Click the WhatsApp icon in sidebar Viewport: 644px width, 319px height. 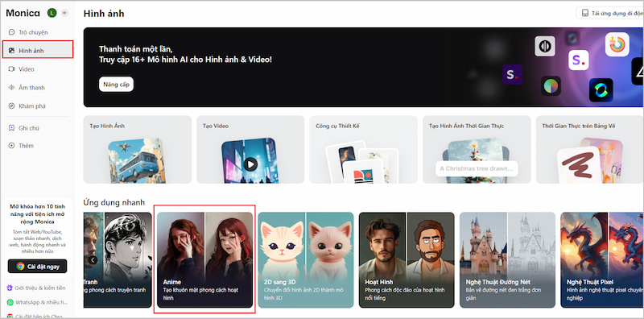(10, 302)
